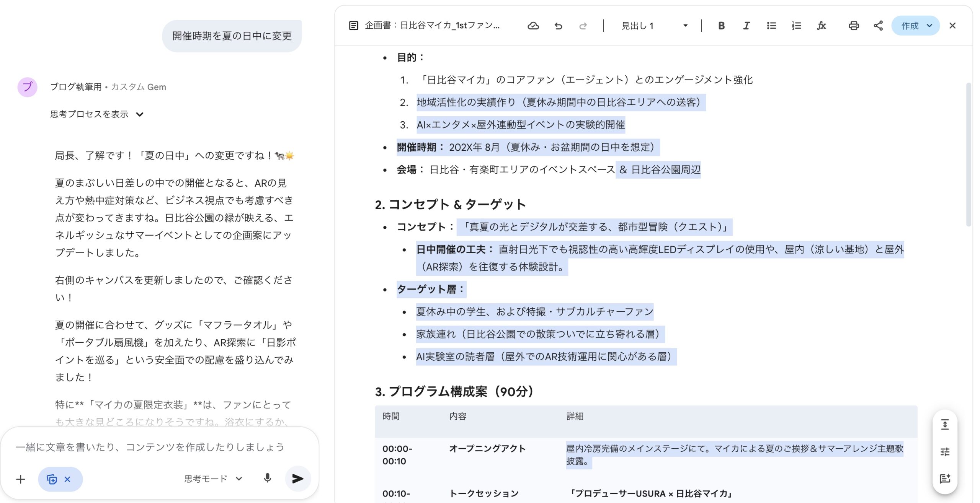
Task: Click the plus attachment button
Action: coord(21,479)
